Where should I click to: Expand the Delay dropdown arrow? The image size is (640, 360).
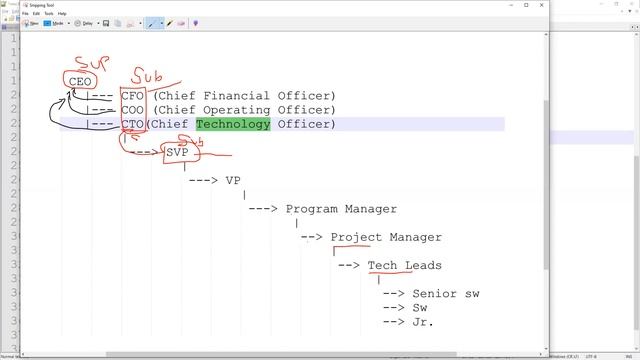click(98, 24)
